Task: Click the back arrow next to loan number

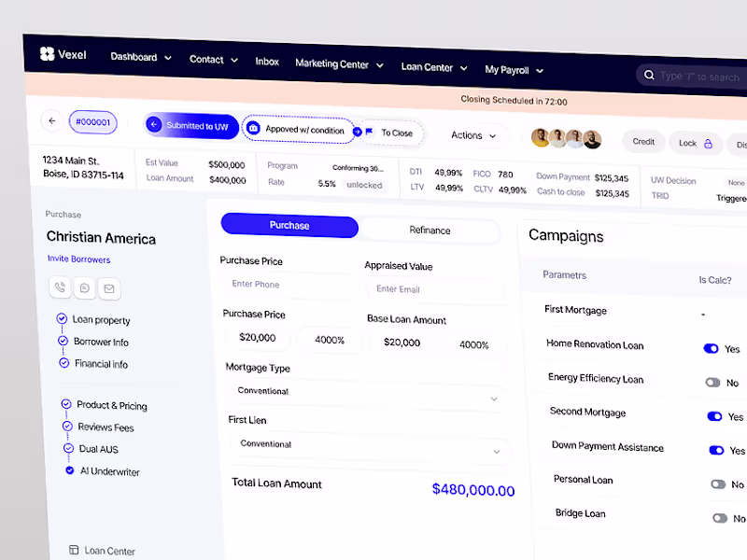Action: click(x=52, y=121)
